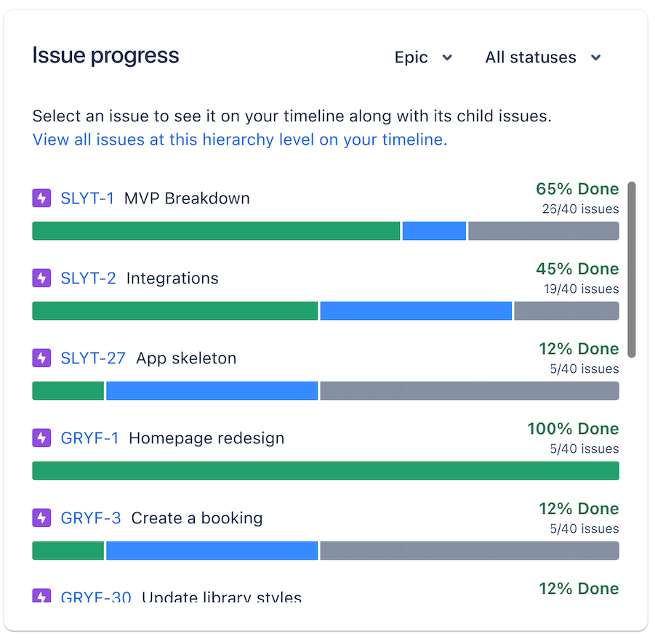Select the Integrations epic row
Image resolution: width=655 pixels, height=644 pixels.
click(172, 278)
